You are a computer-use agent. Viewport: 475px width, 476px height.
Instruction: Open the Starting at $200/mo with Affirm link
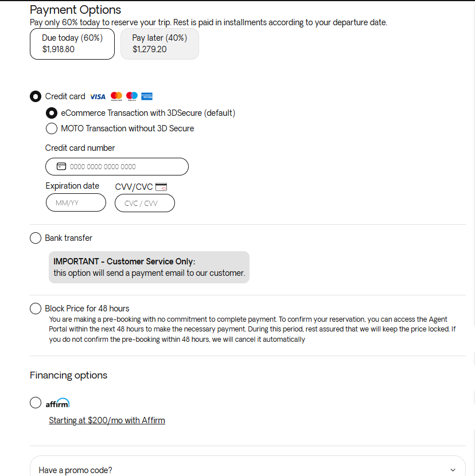[x=107, y=420]
